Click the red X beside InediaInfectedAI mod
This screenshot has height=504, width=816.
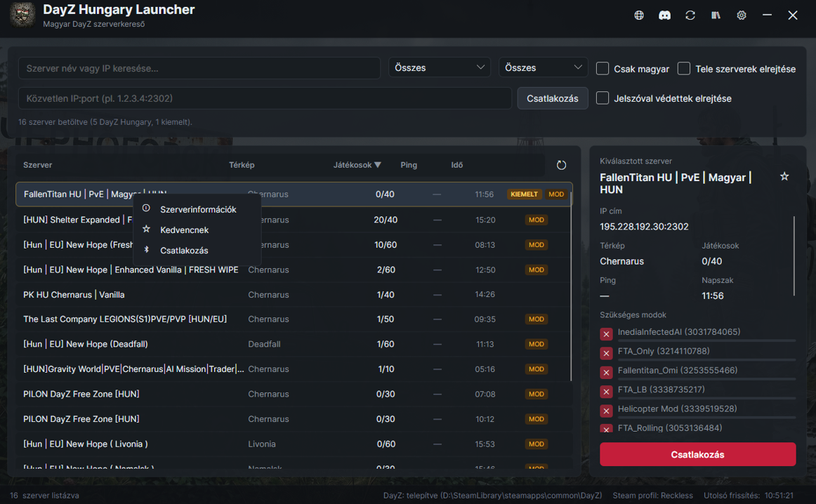click(x=606, y=334)
